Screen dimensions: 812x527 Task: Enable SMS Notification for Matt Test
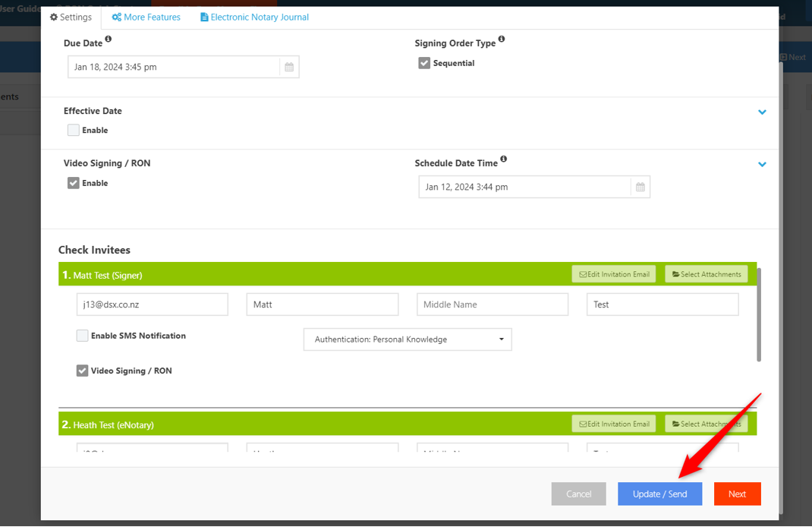(x=82, y=336)
